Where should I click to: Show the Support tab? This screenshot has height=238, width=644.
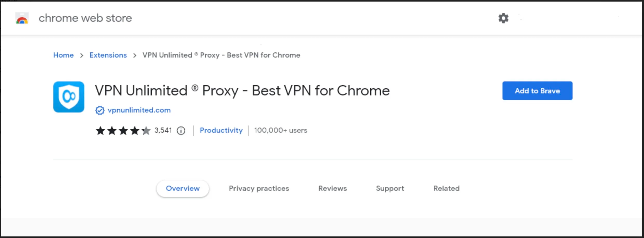(390, 188)
